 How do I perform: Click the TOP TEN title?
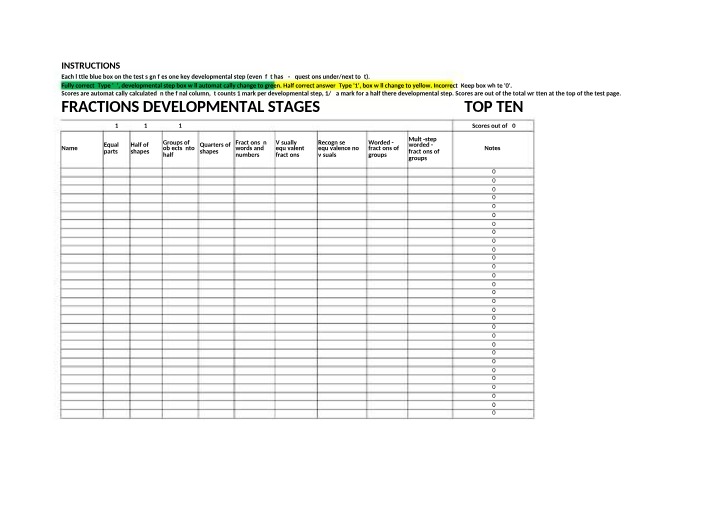pyautogui.click(x=494, y=107)
